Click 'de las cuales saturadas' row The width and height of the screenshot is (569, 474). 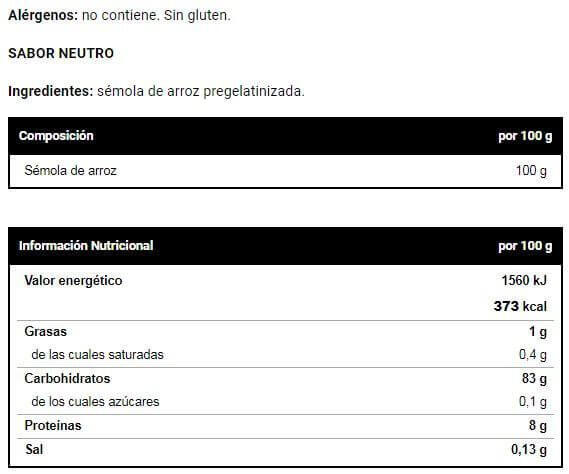click(285, 355)
